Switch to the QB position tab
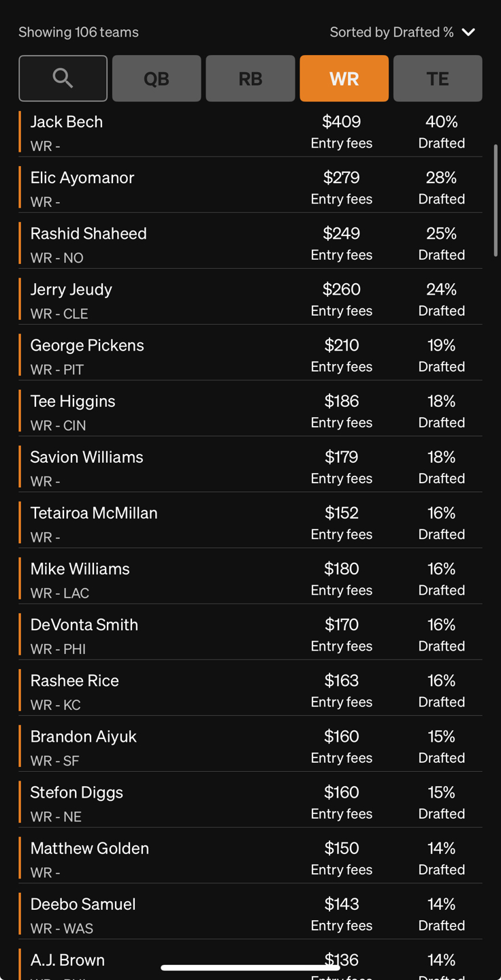 tap(157, 78)
